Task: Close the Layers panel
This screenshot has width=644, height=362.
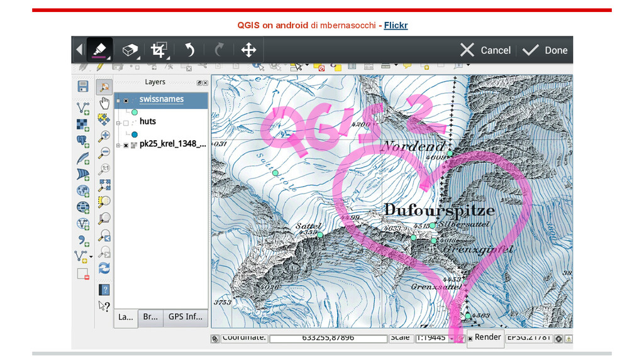Action: 206,83
